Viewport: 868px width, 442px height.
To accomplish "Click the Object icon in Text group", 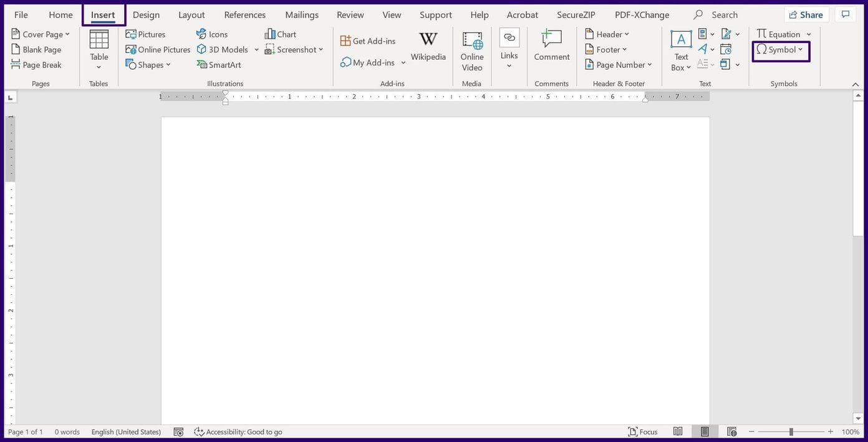I will pyautogui.click(x=725, y=64).
